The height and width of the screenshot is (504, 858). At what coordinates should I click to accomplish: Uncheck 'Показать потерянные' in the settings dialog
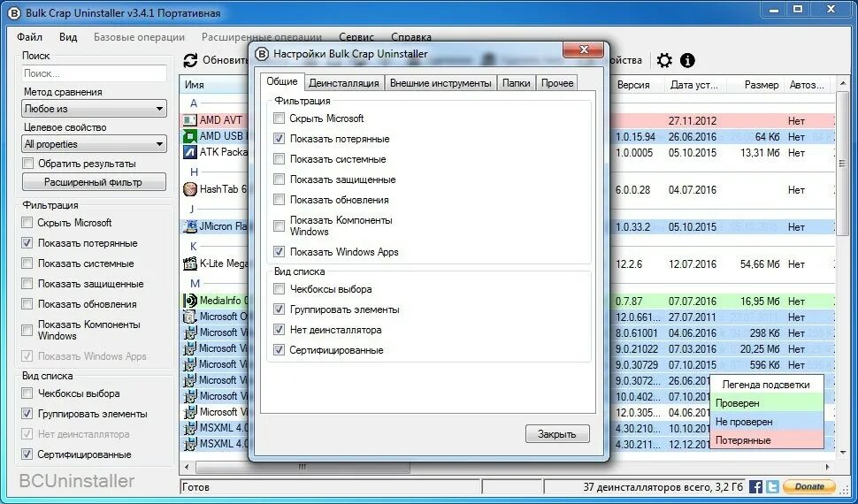tap(279, 139)
